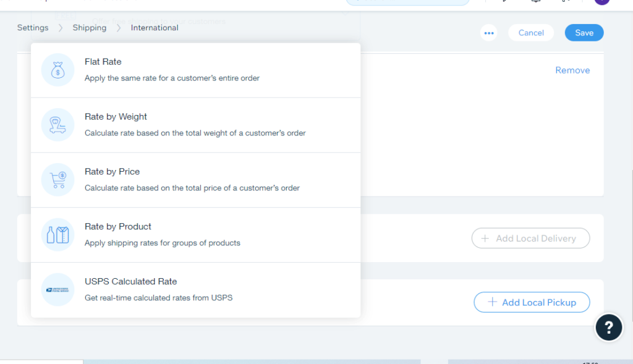633x364 pixels.
Task: Select the Rate by Product option
Action: coord(195,234)
